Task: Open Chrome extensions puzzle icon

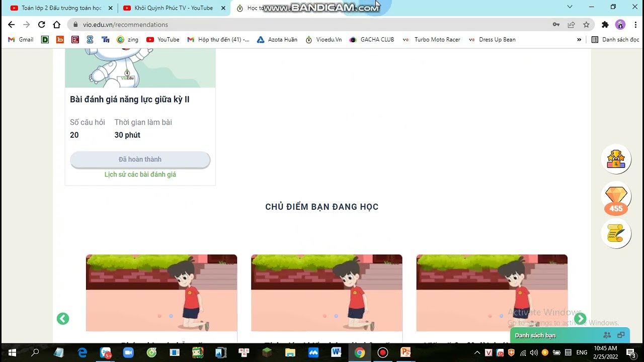Action: 605,24
